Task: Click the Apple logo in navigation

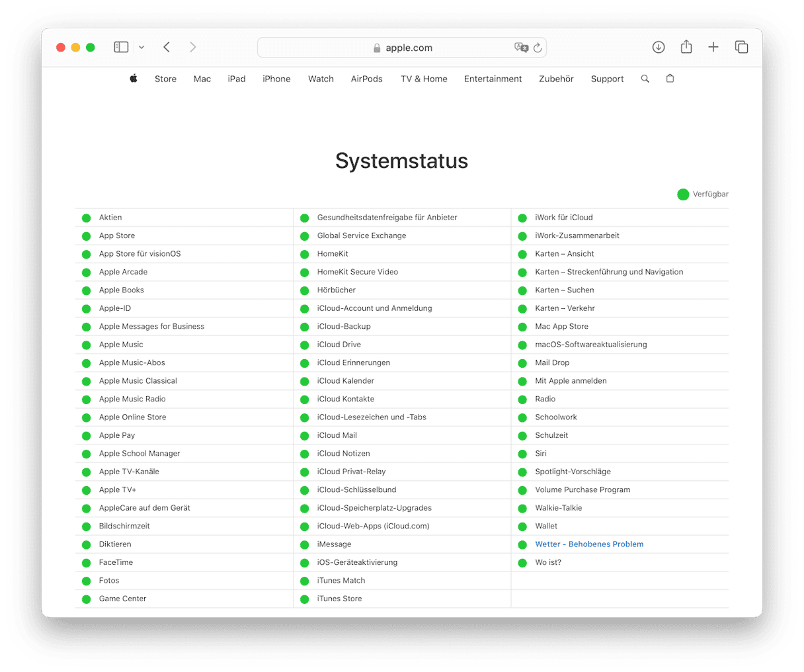Action: (x=134, y=78)
